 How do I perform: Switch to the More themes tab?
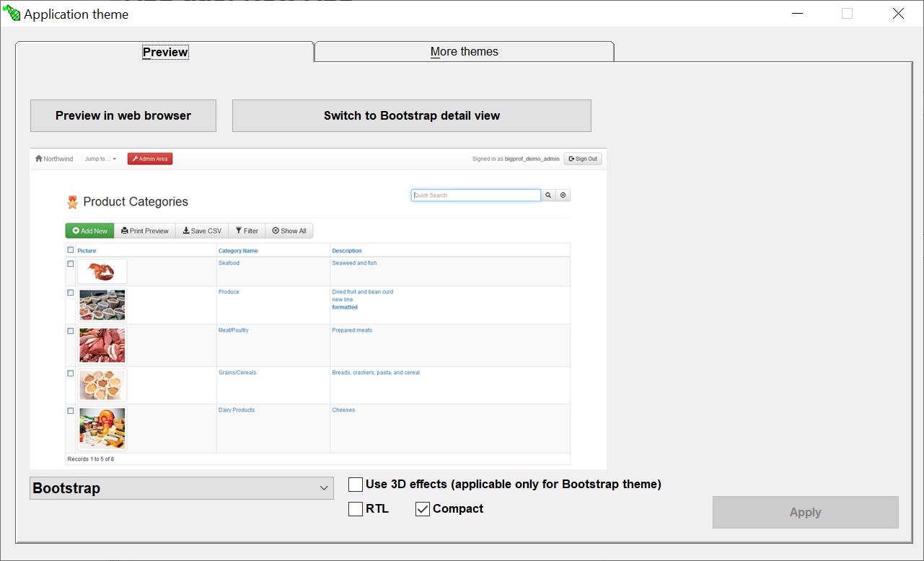click(464, 52)
